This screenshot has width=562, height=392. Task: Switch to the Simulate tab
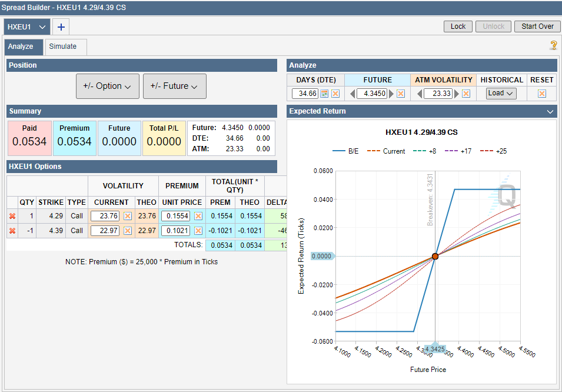(x=66, y=46)
